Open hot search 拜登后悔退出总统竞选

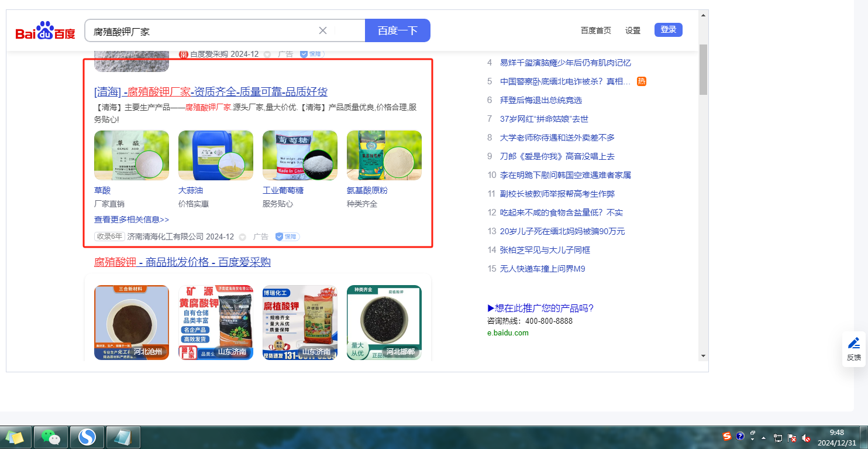click(541, 100)
